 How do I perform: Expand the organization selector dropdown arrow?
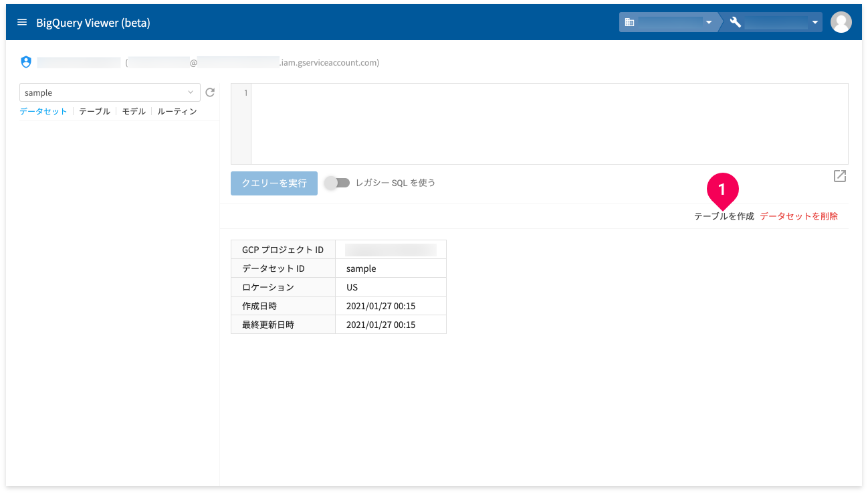click(708, 23)
